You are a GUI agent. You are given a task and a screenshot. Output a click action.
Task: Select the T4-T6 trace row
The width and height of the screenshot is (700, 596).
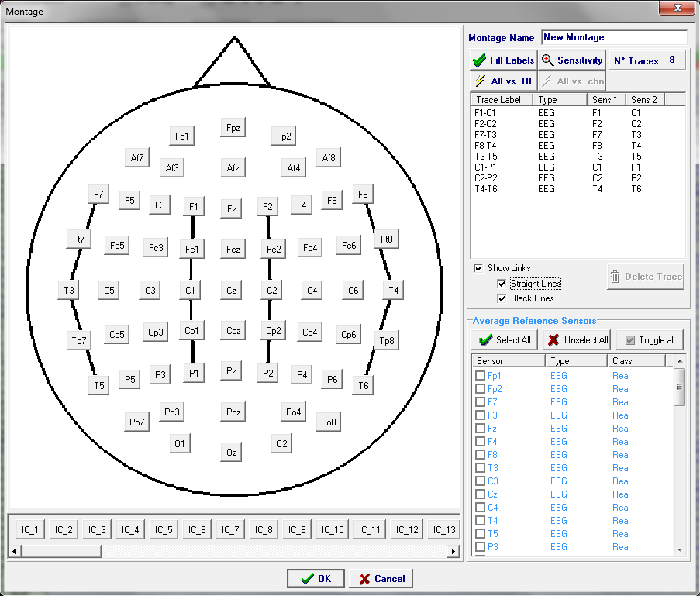[578, 189]
